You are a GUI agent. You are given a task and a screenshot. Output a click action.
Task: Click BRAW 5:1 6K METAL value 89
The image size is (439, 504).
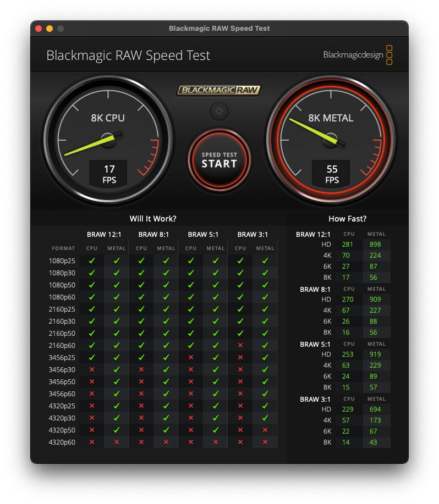pyautogui.click(x=373, y=376)
